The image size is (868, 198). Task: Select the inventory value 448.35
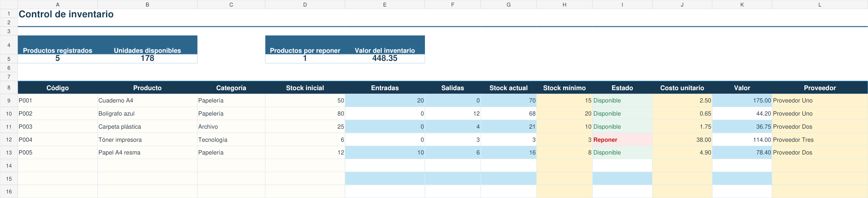tap(385, 59)
